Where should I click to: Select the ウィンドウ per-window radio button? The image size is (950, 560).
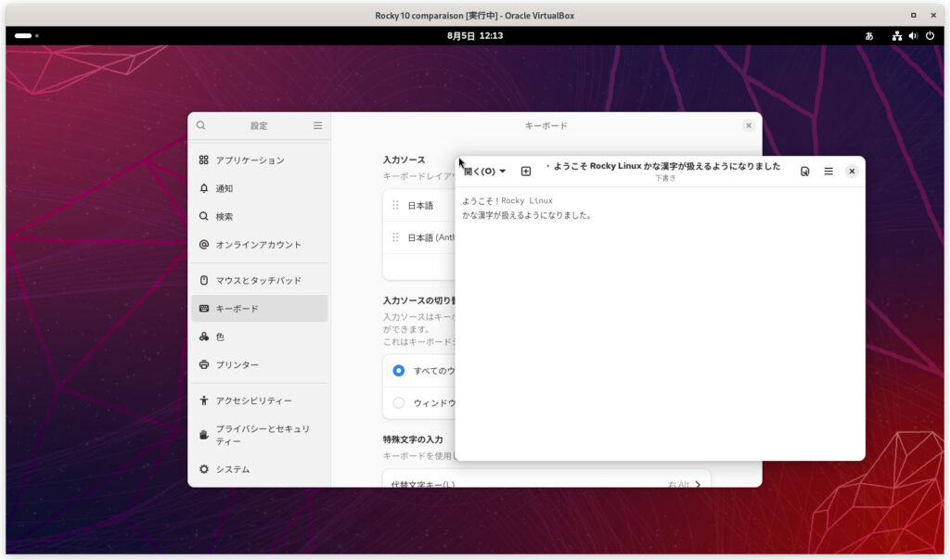click(399, 402)
